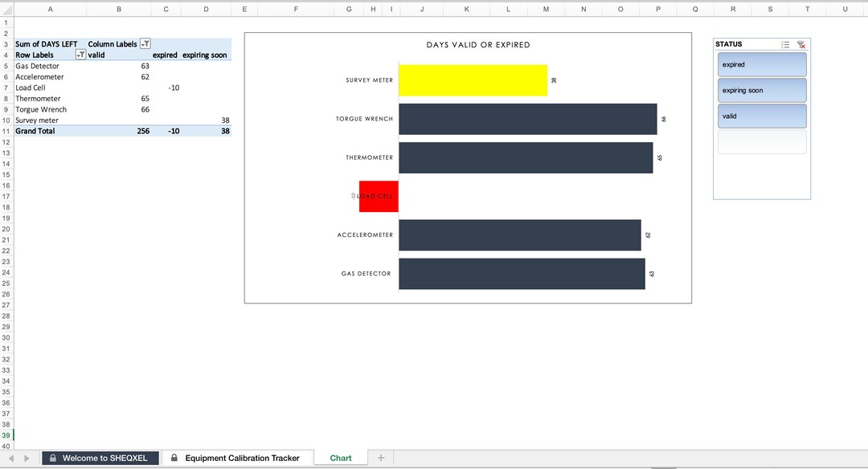Click the lock icon on Welcome to SHEQXEL tab
This screenshot has height=469, width=868.
(x=52, y=458)
